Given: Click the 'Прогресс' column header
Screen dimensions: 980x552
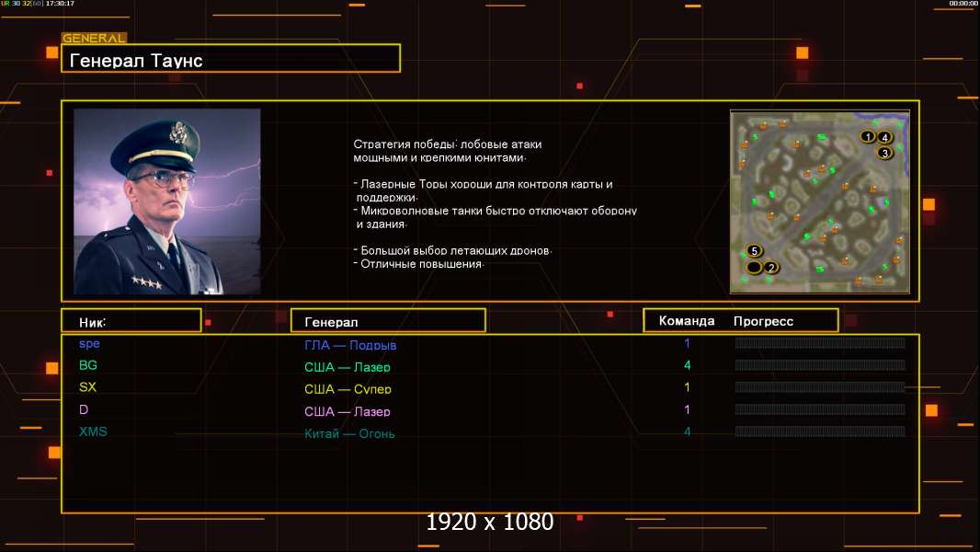Looking at the screenshot, I should coord(763,321).
